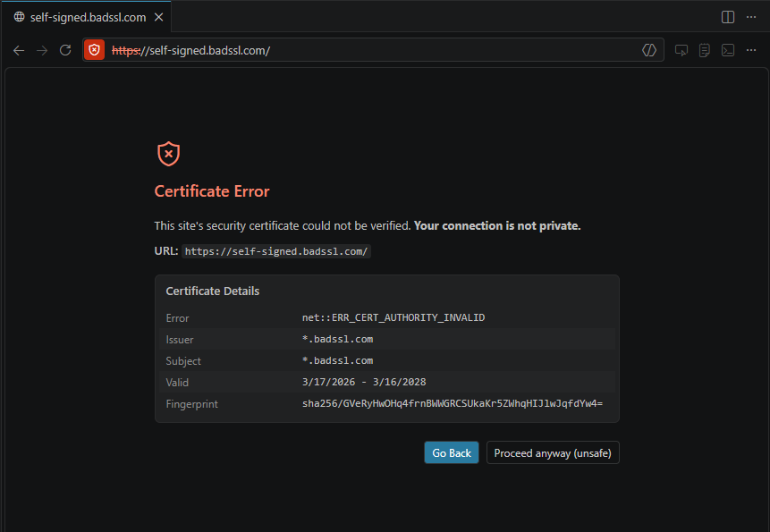
Task: Open the terminal console icon on the toolbar
Action: click(x=727, y=50)
